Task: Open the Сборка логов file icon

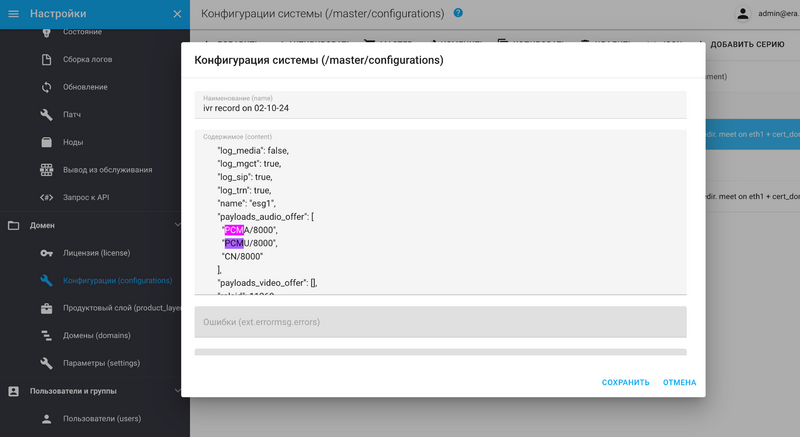Action: point(46,59)
